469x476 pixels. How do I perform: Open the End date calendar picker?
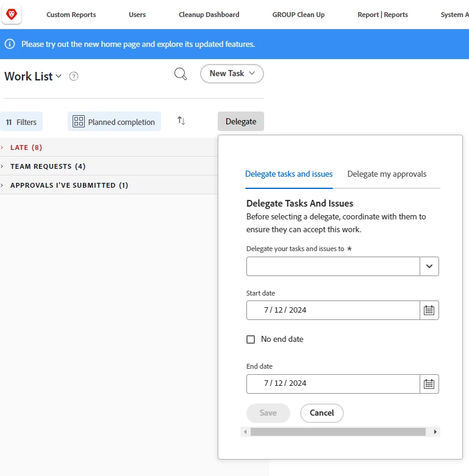pyautogui.click(x=429, y=384)
